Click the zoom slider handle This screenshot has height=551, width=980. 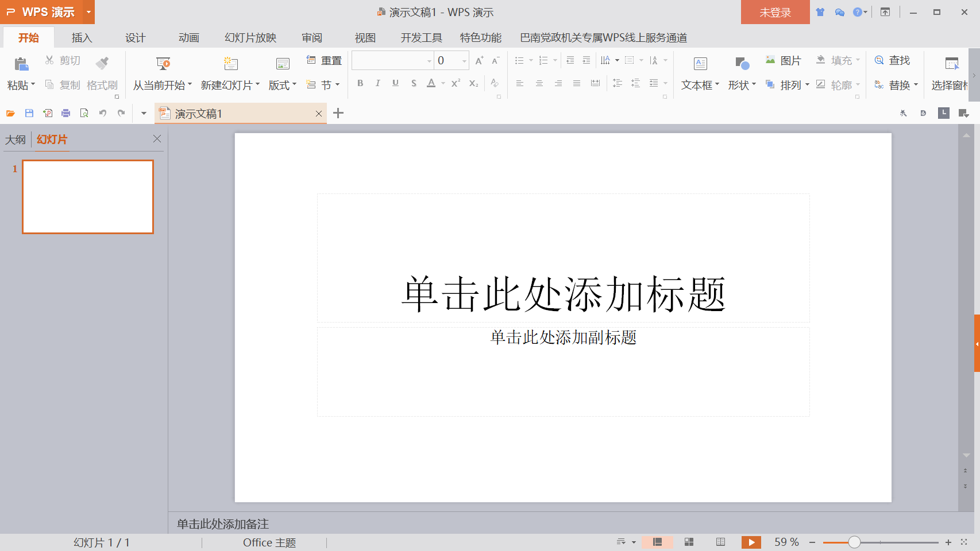click(854, 542)
